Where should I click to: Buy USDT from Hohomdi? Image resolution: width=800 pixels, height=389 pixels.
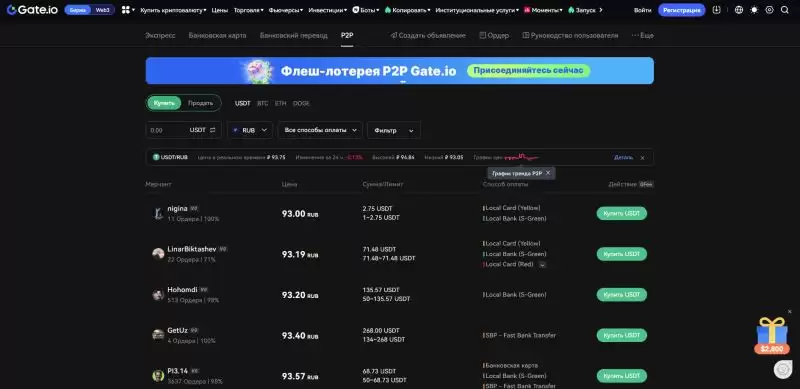tap(621, 295)
